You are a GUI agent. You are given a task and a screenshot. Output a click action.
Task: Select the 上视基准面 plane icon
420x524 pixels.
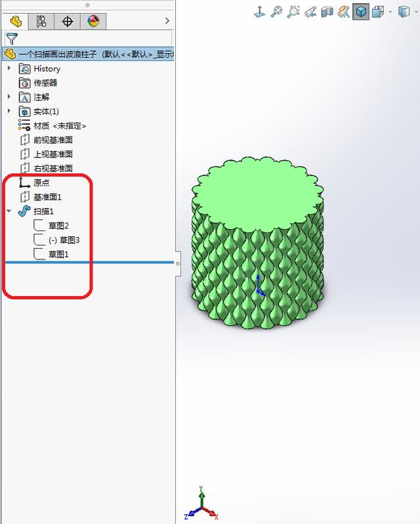point(25,154)
